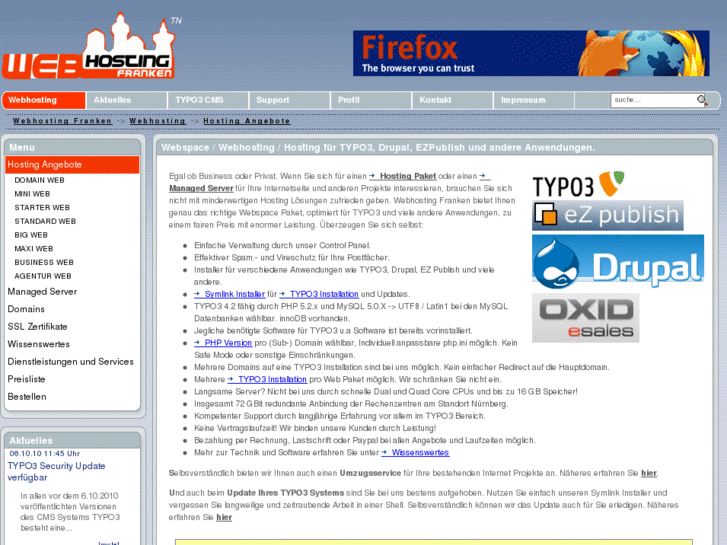The height and width of the screenshot is (545, 727).
Task: Open the Webhosting nav tab
Action: pyautogui.click(x=44, y=100)
